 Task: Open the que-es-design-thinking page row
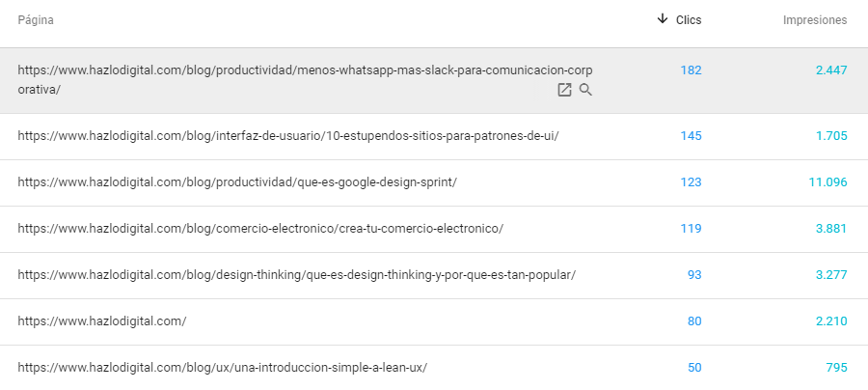click(296, 275)
